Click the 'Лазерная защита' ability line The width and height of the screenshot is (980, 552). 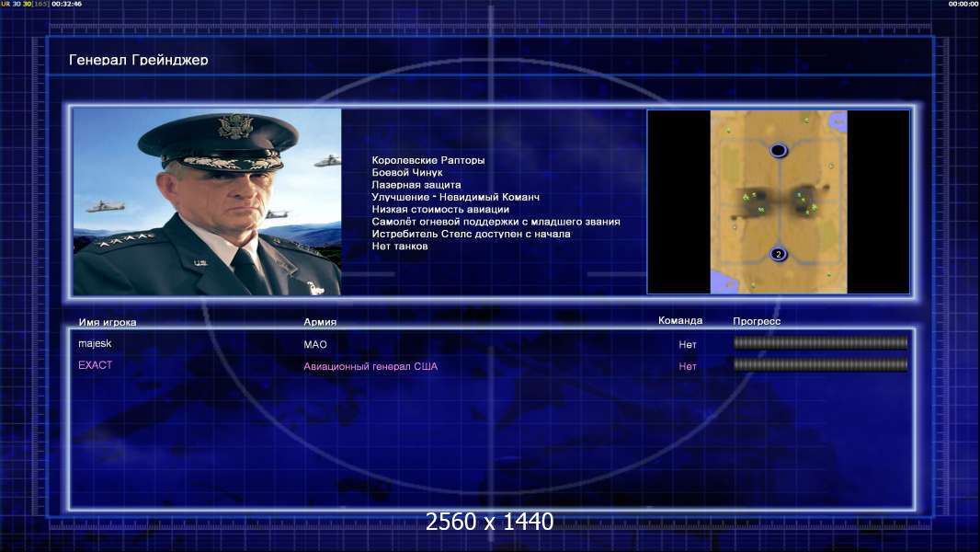416,184
